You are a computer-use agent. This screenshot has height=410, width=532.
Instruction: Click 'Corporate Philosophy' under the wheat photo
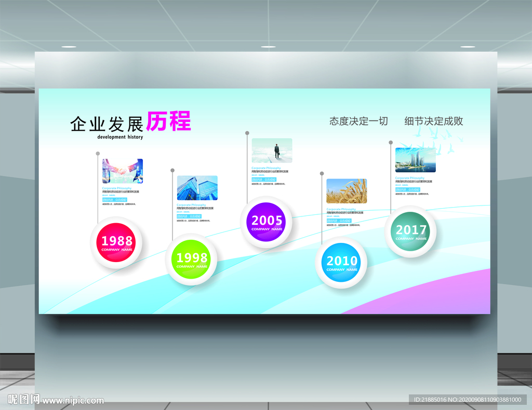[x=341, y=209]
